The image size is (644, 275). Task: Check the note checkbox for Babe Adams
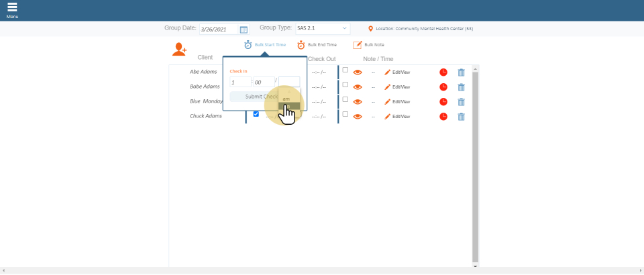345,85
